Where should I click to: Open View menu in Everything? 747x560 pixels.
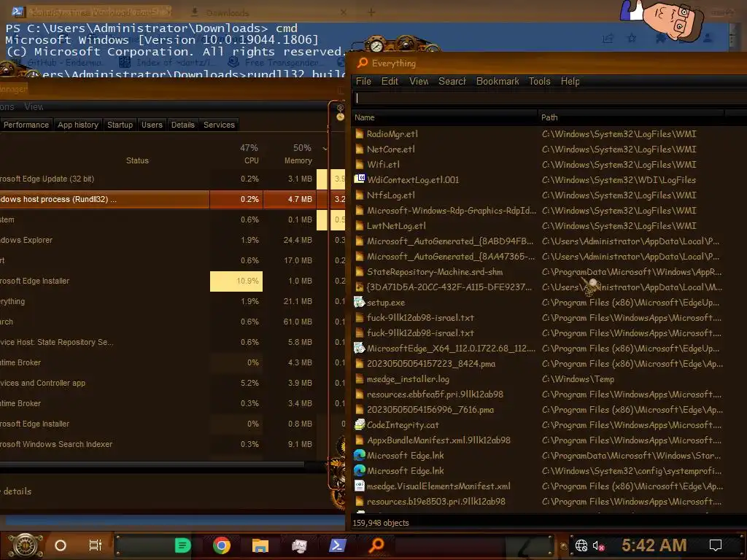click(419, 82)
